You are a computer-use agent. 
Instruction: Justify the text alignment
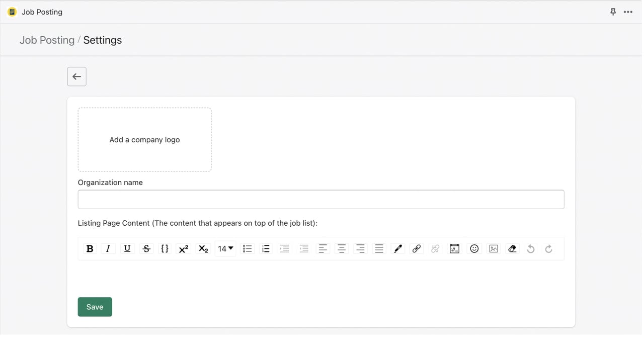(x=379, y=248)
